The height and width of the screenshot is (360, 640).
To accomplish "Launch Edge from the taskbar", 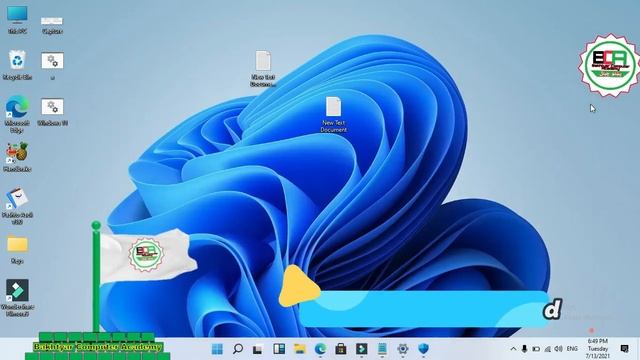I will pos(320,349).
